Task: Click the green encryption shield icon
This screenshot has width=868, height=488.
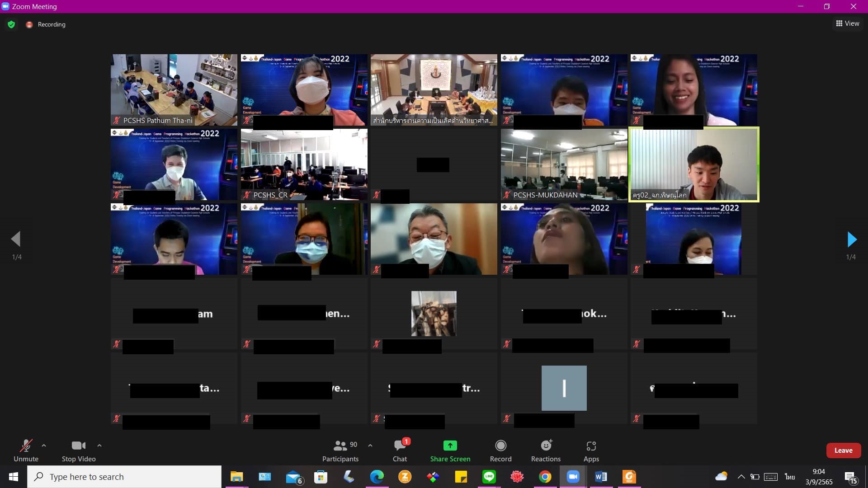Action: 11,24
